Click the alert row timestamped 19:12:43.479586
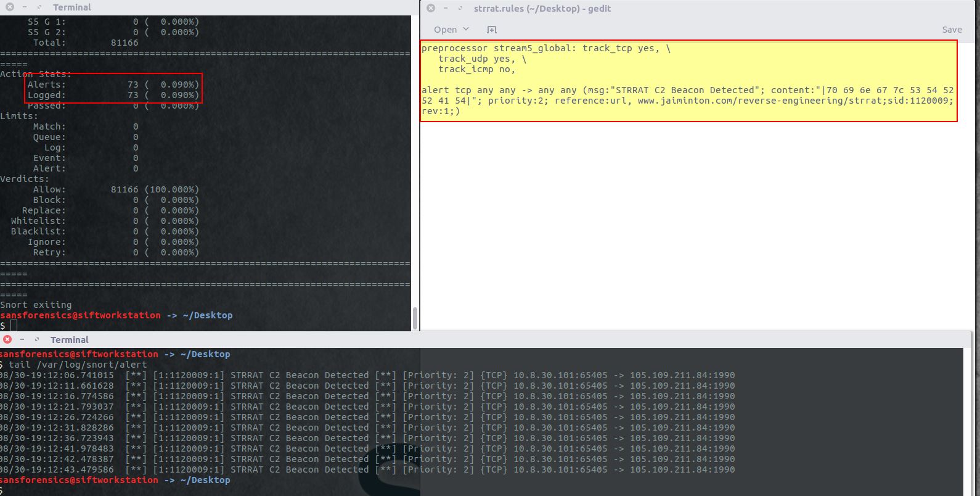This screenshot has height=496, width=980. click(367, 469)
